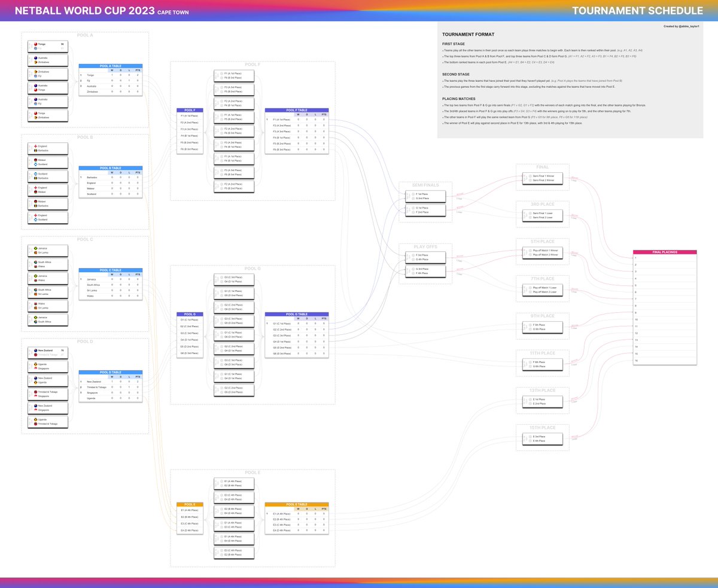718x588 pixels.
Task: Click the Jamaica flag in Jamaica vs Sri Lanka match
Action: 36,248
